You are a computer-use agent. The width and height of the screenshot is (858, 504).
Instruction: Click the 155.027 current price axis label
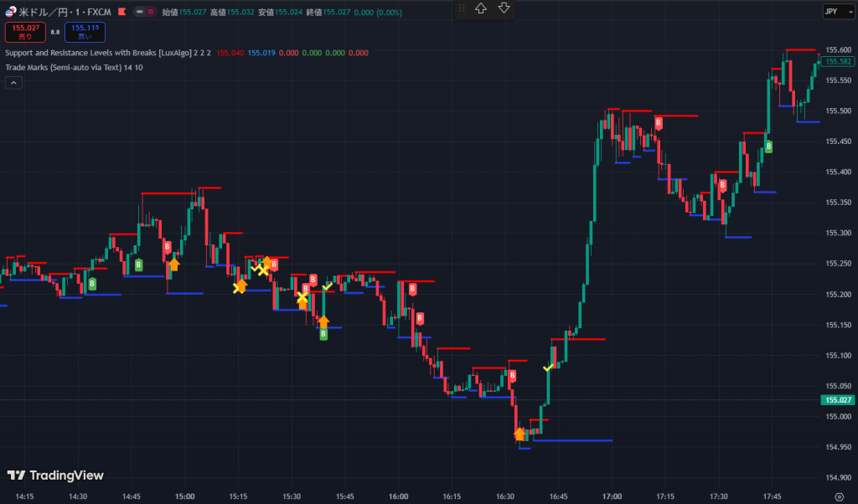(839, 400)
